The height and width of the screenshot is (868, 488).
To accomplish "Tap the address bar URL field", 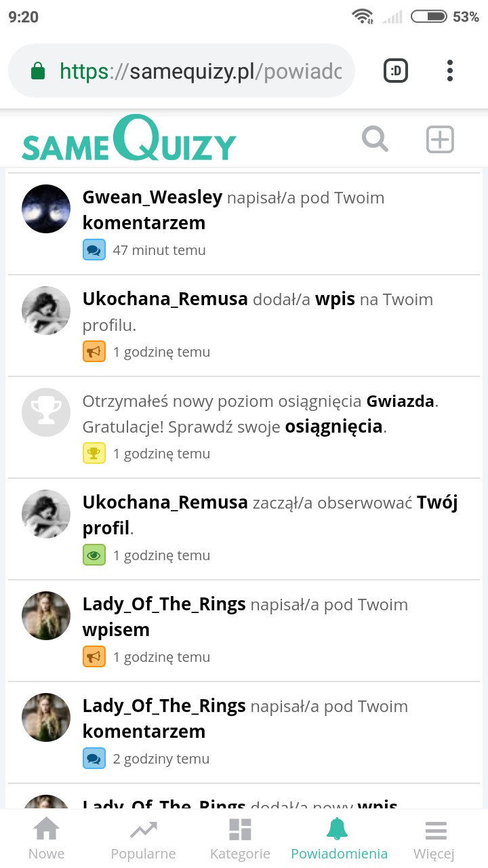I will [197, 71].
